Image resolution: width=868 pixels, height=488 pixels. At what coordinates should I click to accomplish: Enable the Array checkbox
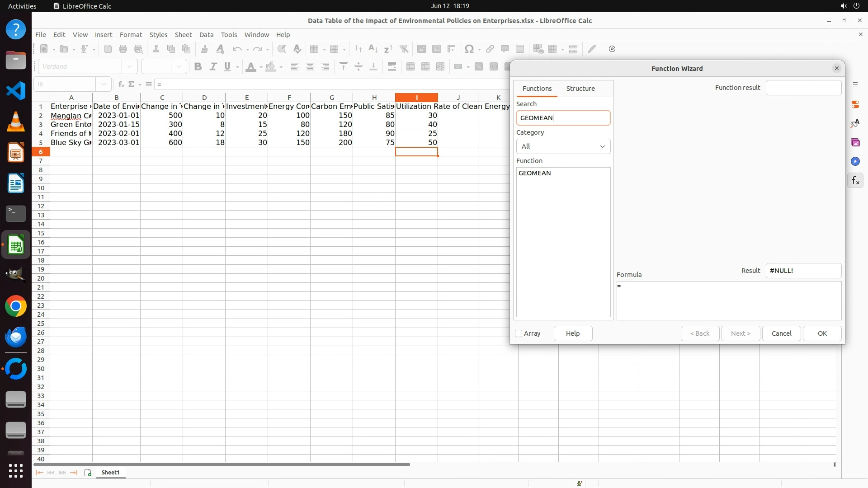519,333
